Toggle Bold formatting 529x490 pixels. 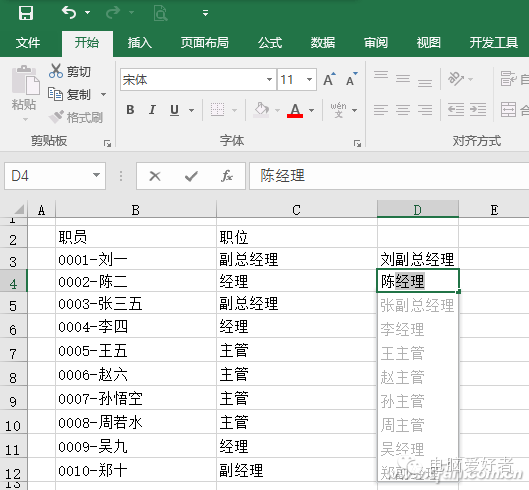click(x=130, y=110)
